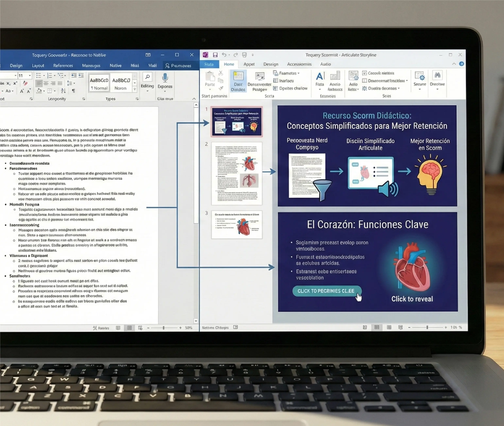Viewport: 504px width, 426px height.
Task: Toggle the left align button in Word
Action: point(39,83)
